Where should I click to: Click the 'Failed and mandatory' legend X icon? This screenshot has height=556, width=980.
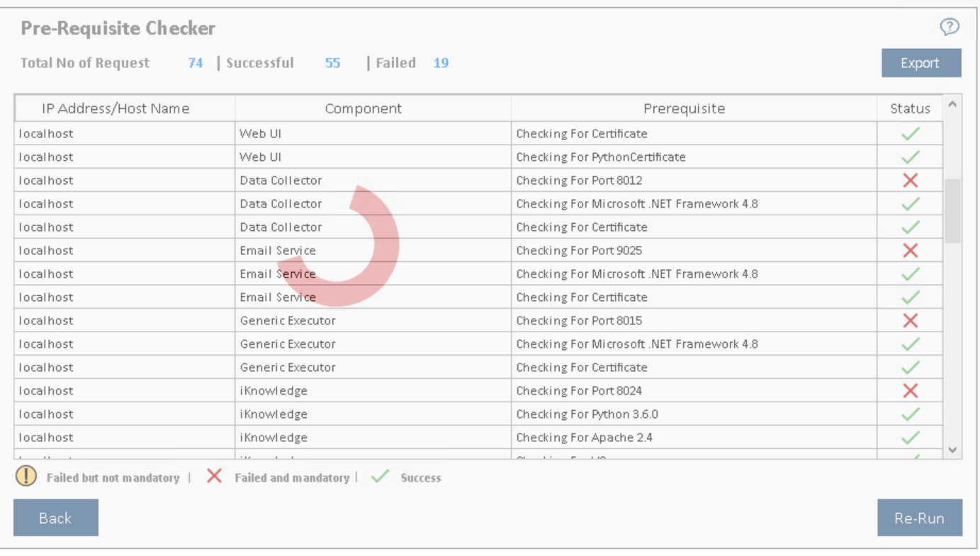pyautogui.click(x=214, y=477)
